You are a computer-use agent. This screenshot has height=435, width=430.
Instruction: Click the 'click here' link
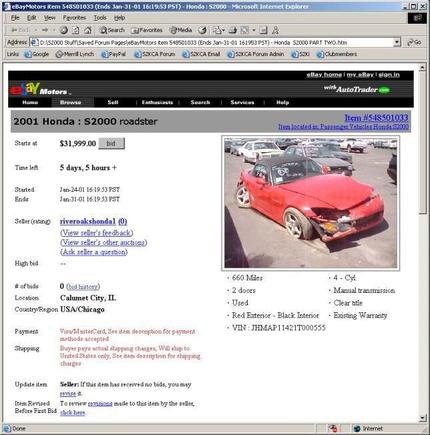[x=73, y=413]
